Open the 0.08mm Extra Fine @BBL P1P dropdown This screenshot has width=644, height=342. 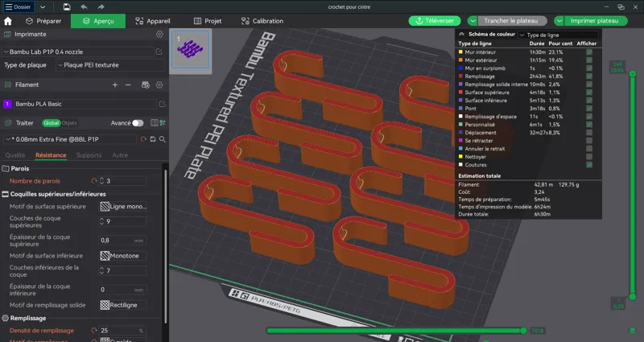click(x=70, y=139)
